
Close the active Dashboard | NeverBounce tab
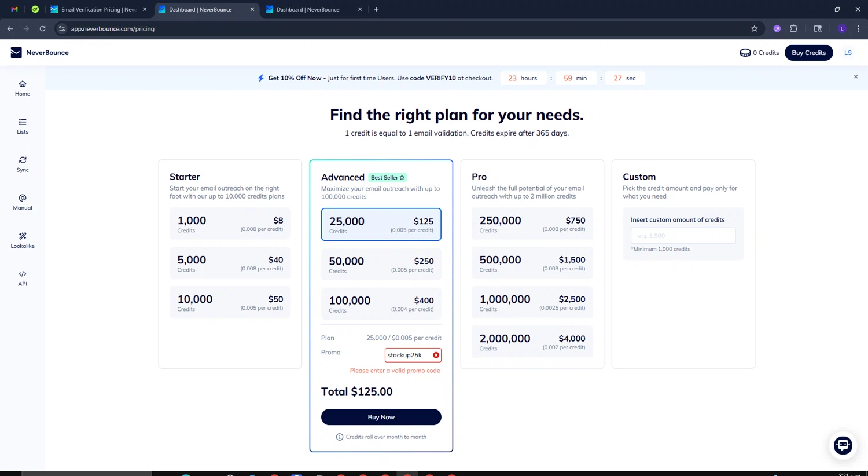point(252,9)
